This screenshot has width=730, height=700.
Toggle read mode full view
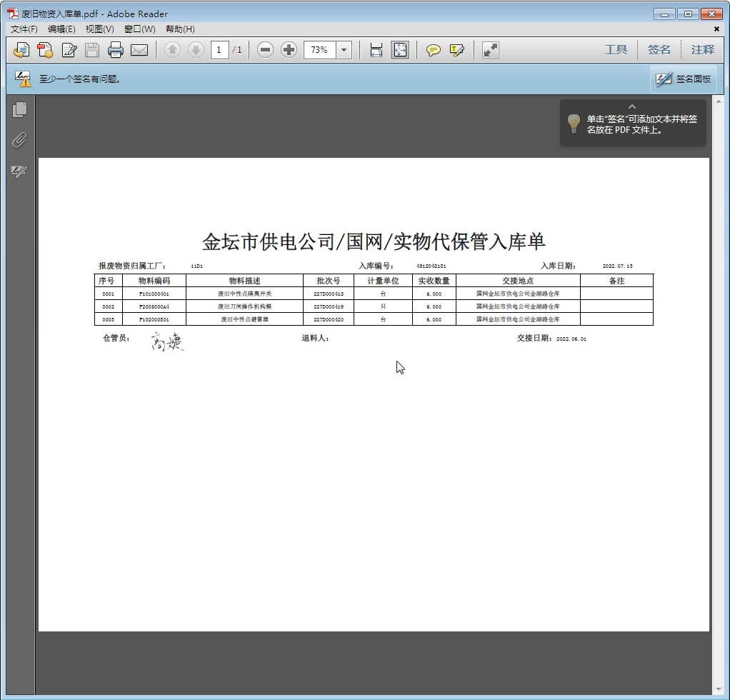490,50
